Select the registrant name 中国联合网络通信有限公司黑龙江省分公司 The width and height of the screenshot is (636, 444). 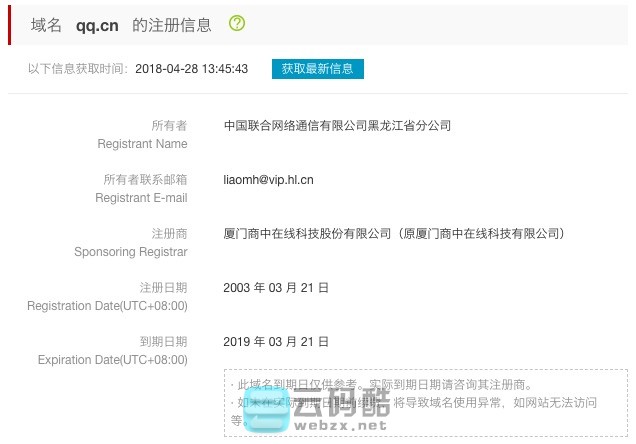pyautogui.click(x=337, y=126)
